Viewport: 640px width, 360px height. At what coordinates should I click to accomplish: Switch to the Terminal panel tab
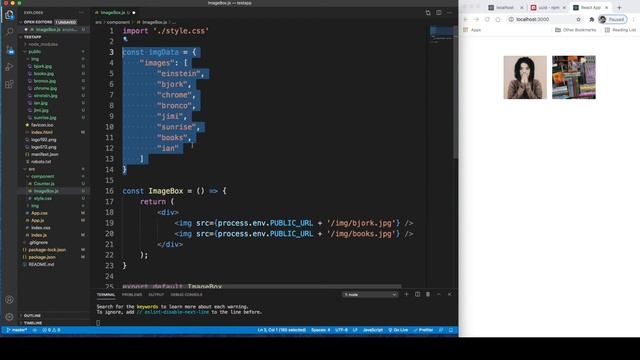click(x=106, y=294)
